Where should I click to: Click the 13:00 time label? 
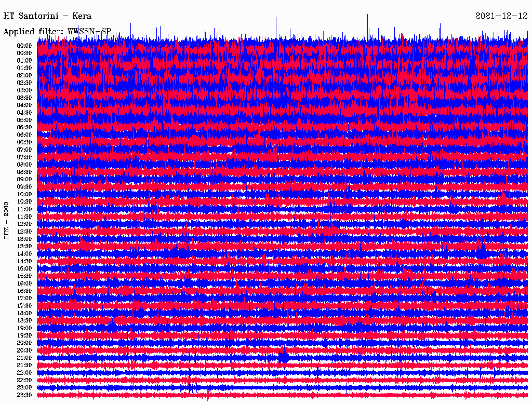click(x=24, y=239)
